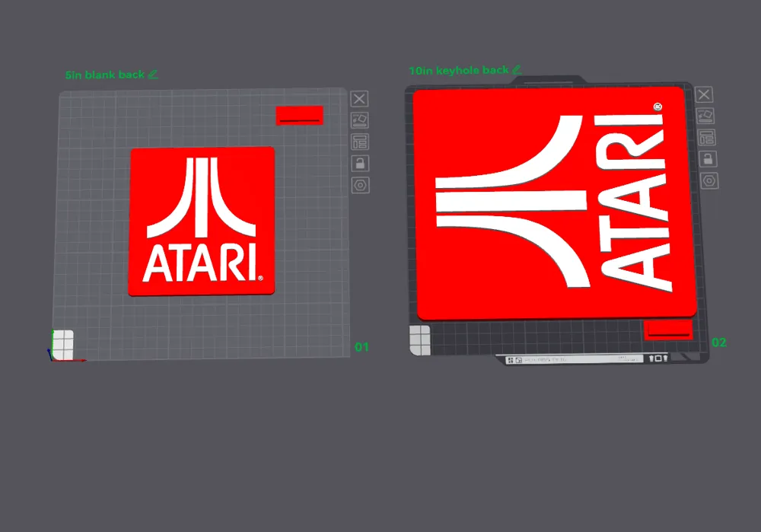761x532 pixels.
Task: Arrange objects on plate 01
Action: [x=360, y=142]
